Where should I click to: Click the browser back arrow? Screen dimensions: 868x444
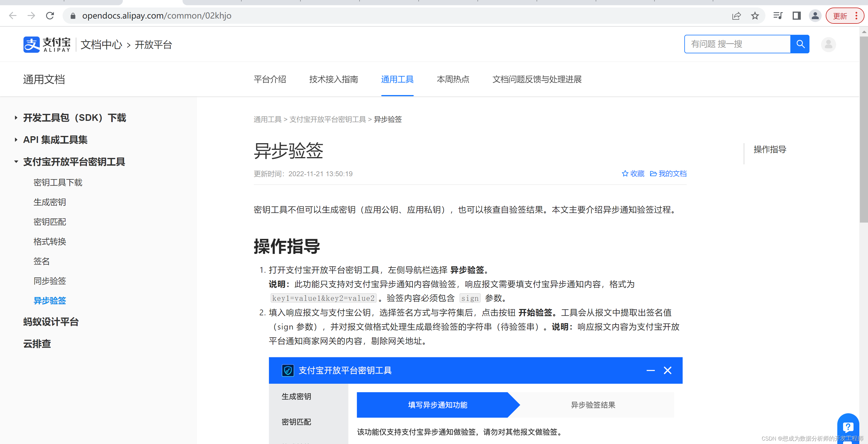pos(13,16)
